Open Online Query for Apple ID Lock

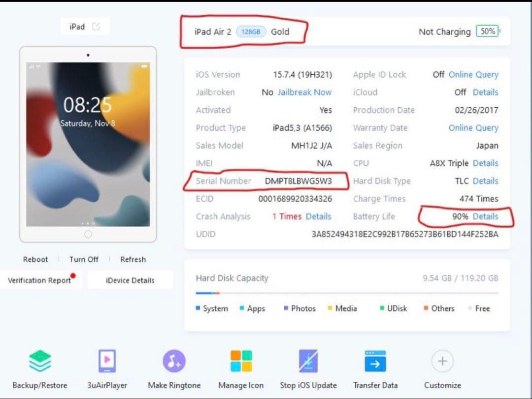473,75
